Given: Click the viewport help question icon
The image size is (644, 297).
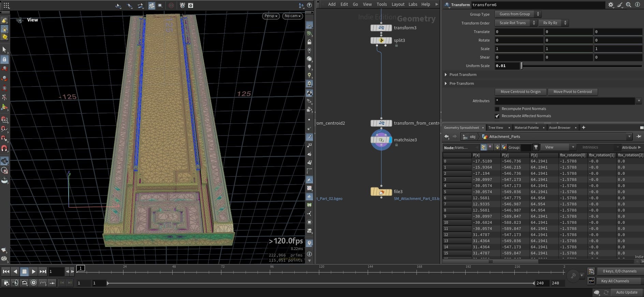Looking at the screenshot, I should (309, 5).
